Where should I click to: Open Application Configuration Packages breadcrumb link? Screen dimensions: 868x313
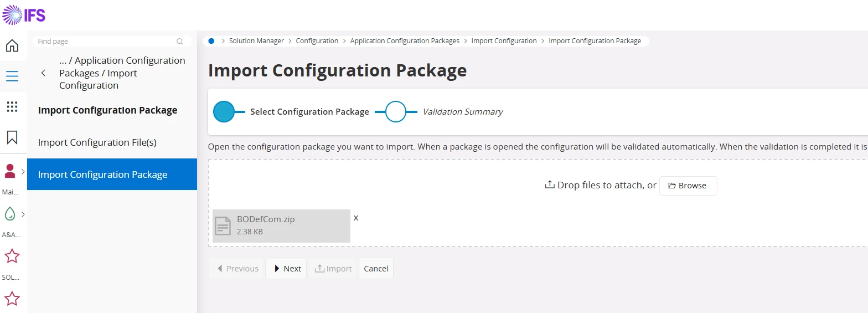[405, 41]
